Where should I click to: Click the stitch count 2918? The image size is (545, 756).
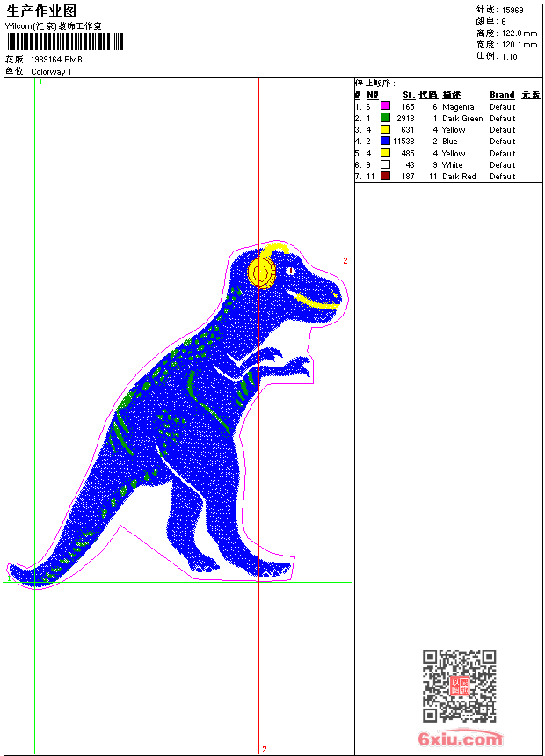(405, 118)
